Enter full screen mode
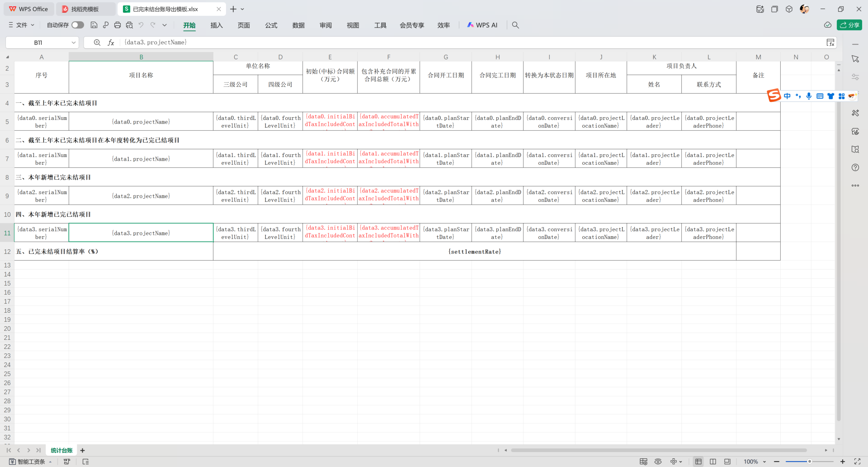 (857, 462)
